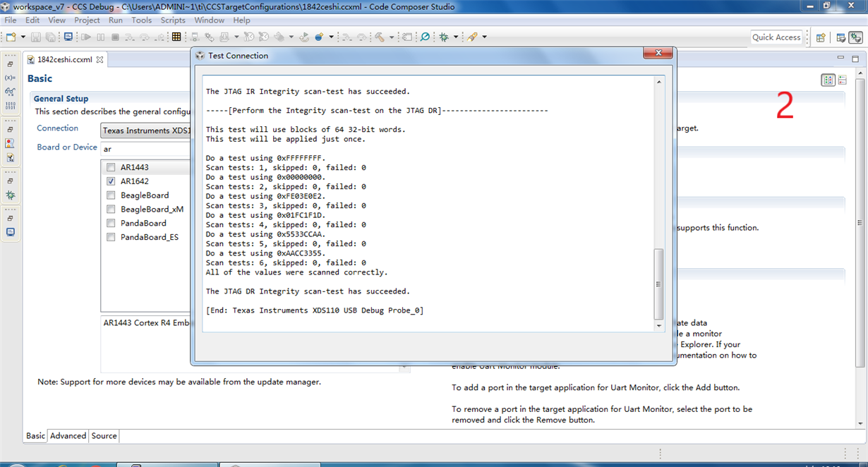Click the Resume play icon in toolbar
Screen dimensions: 868x467
[x=86, y=37]
